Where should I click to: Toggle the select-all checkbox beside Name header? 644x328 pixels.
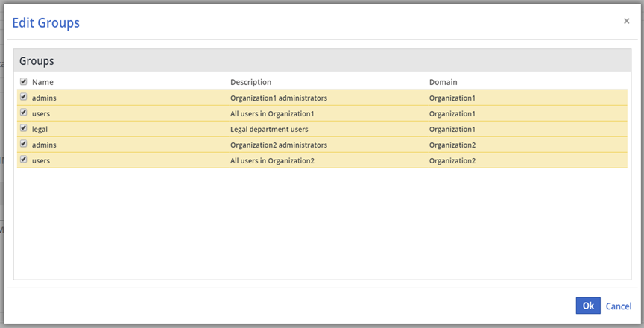coord(24,81)
